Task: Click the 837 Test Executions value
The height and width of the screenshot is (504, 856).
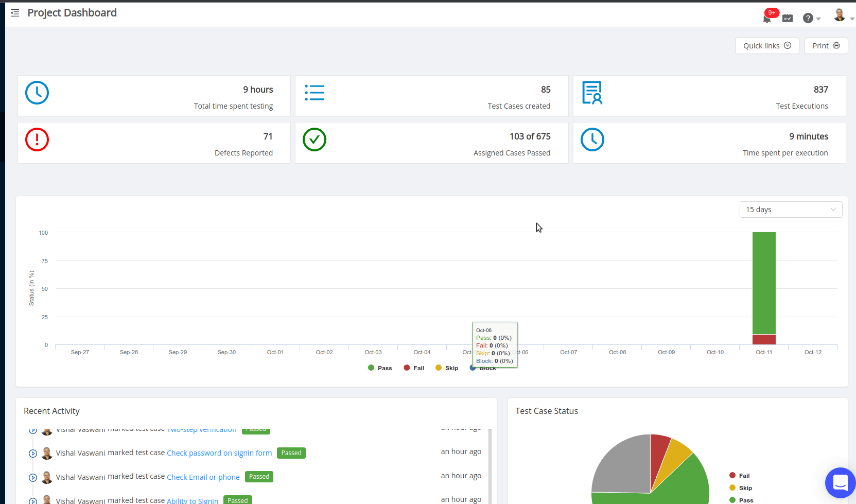Action: (x=820, y=90)
